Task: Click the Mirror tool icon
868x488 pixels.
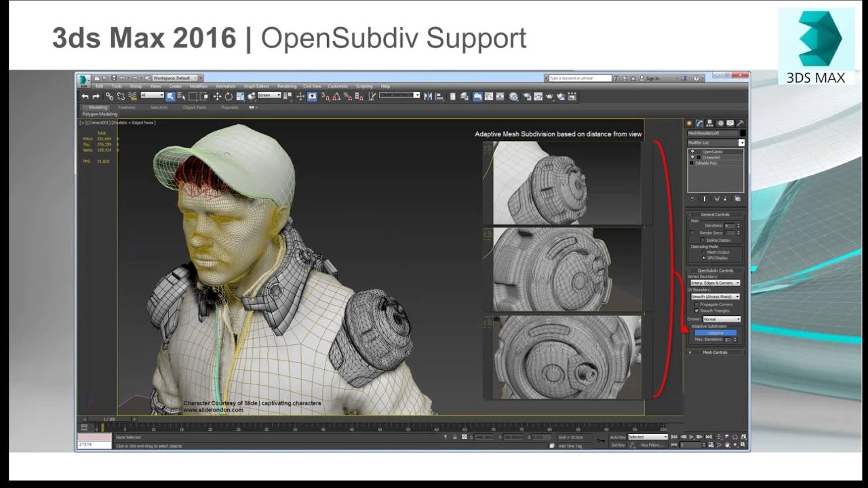Action: click(427, 96)
